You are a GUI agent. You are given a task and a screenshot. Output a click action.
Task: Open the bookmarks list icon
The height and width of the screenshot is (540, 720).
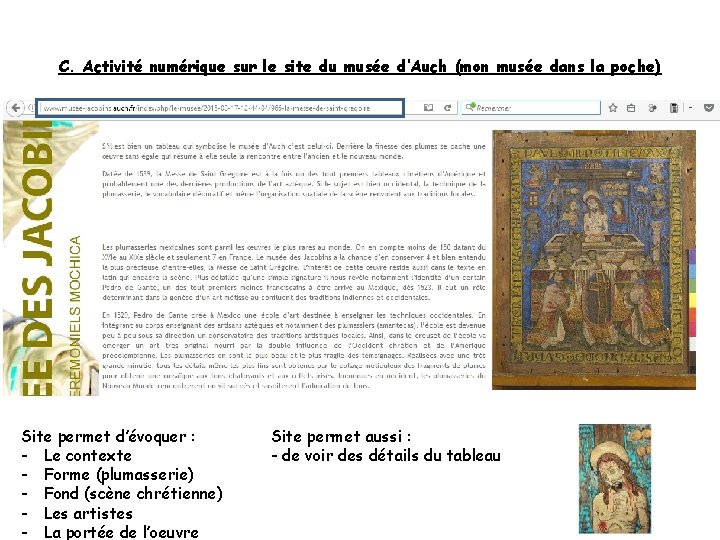click(631, 108)
